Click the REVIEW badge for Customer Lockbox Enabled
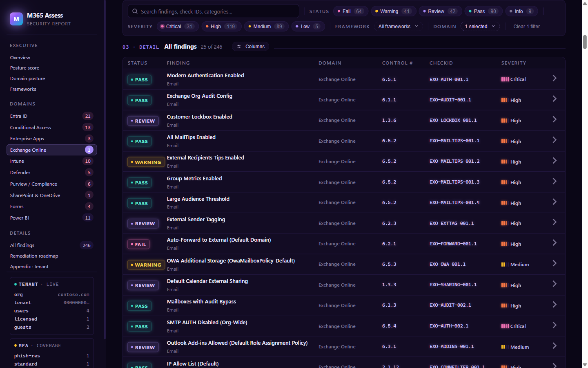588x368 pixels. tap(143, 121)
